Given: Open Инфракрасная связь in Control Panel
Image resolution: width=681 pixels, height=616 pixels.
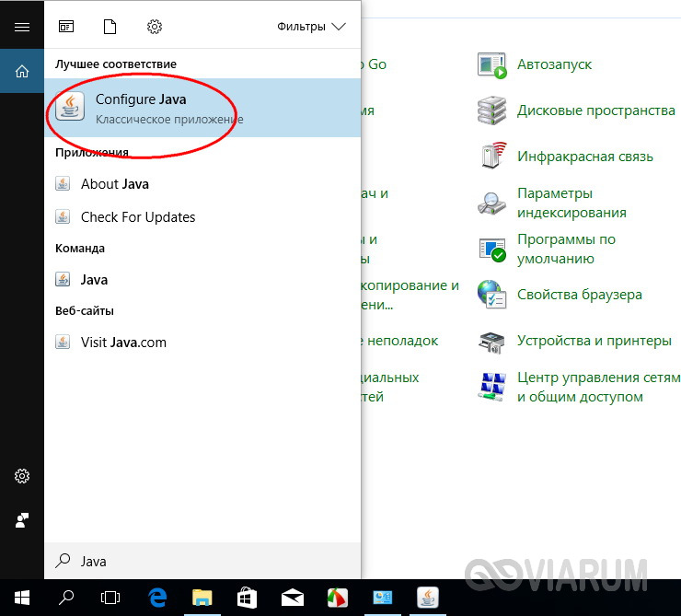Looking at the screenshot, I should pyautogui.click(x=585, y=157).
